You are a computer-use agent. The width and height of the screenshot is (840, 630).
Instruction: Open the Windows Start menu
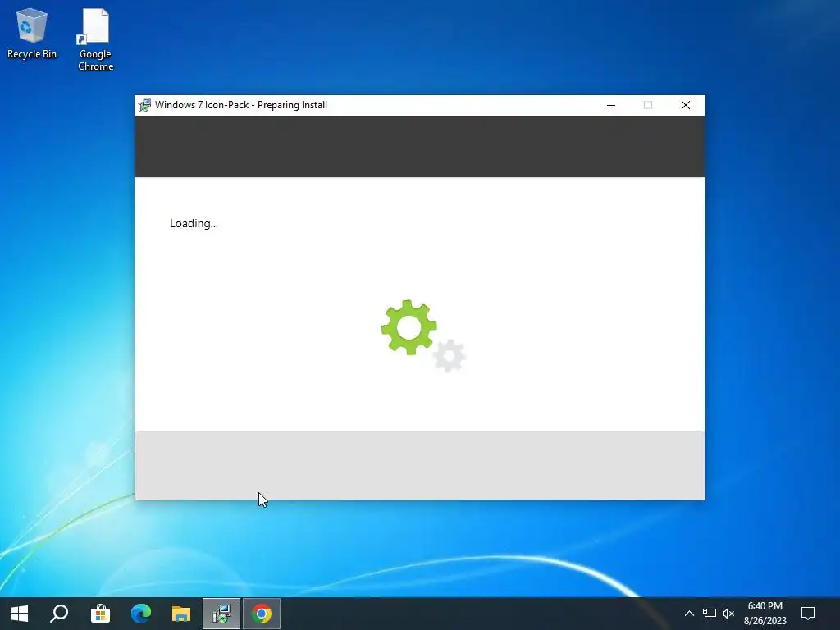point(20,614)
